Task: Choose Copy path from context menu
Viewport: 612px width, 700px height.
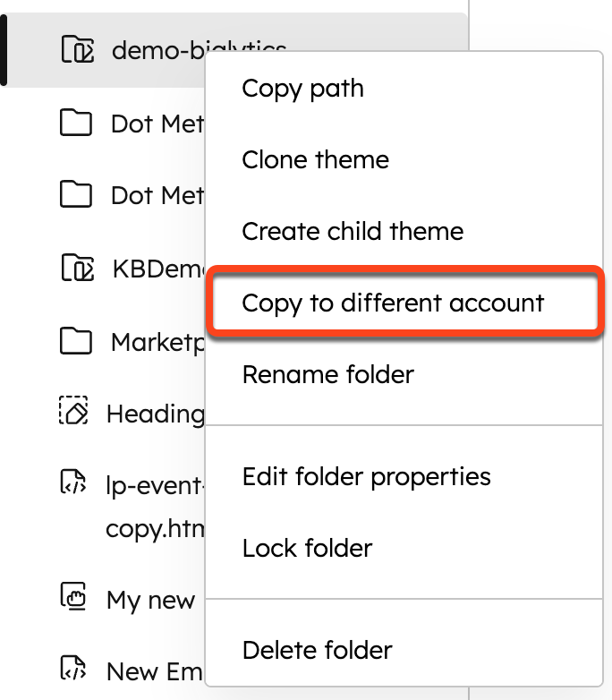Action: tap(302, 89)
